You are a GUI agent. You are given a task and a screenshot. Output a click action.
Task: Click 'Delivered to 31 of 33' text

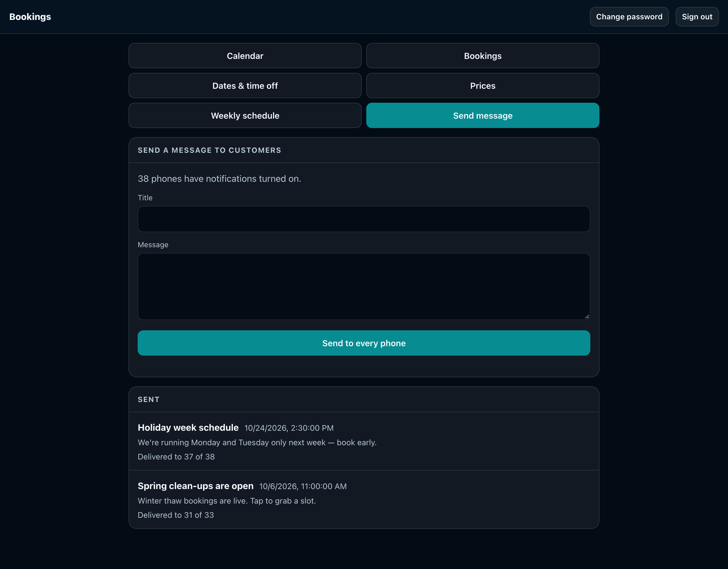[x=176, y=515]
